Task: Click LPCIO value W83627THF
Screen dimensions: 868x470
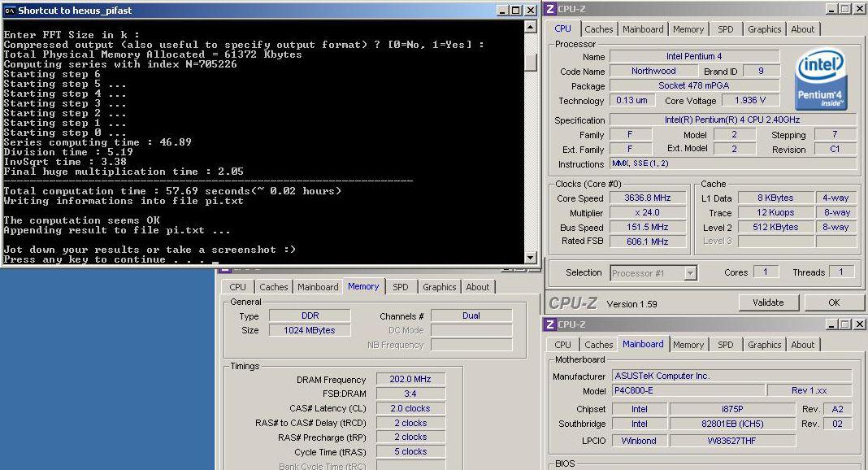Action: pos(732,441)
